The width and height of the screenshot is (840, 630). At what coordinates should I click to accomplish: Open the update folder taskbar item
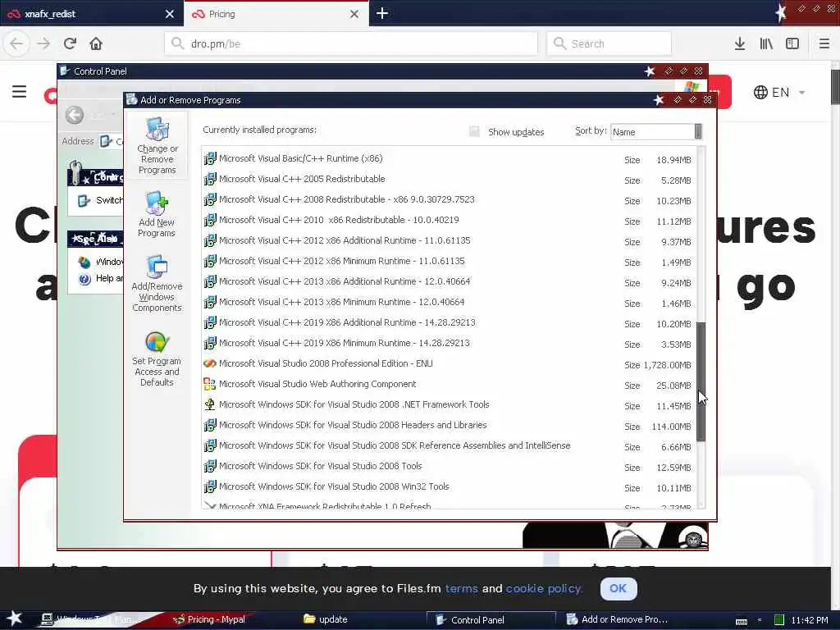(326, 619)
